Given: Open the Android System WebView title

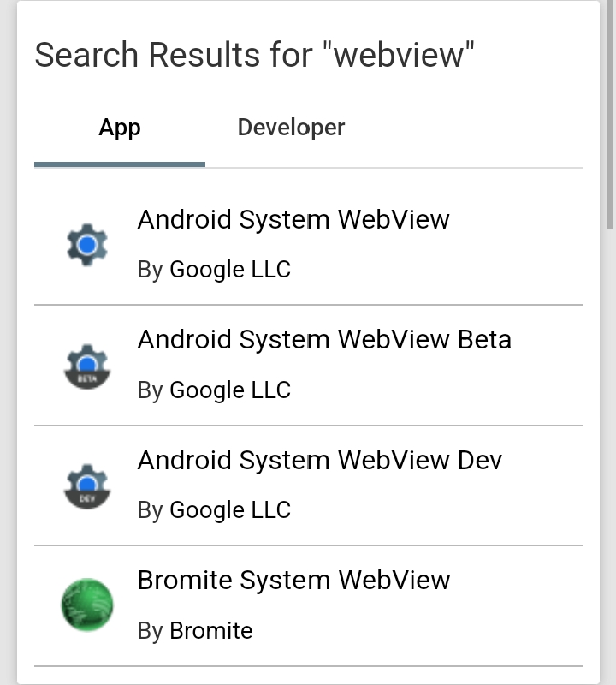Looking at the screenshot, I should (293, 220).
